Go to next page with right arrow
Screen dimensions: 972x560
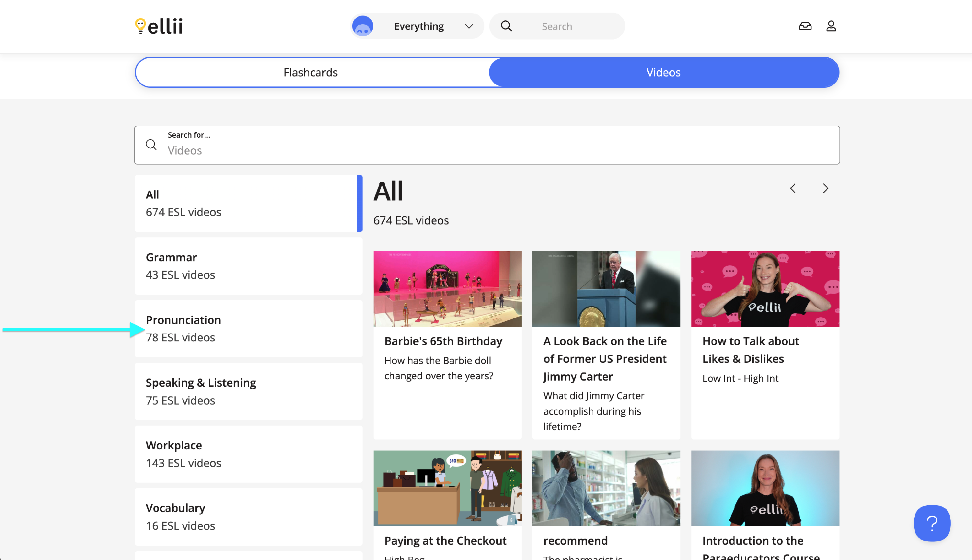825,188
